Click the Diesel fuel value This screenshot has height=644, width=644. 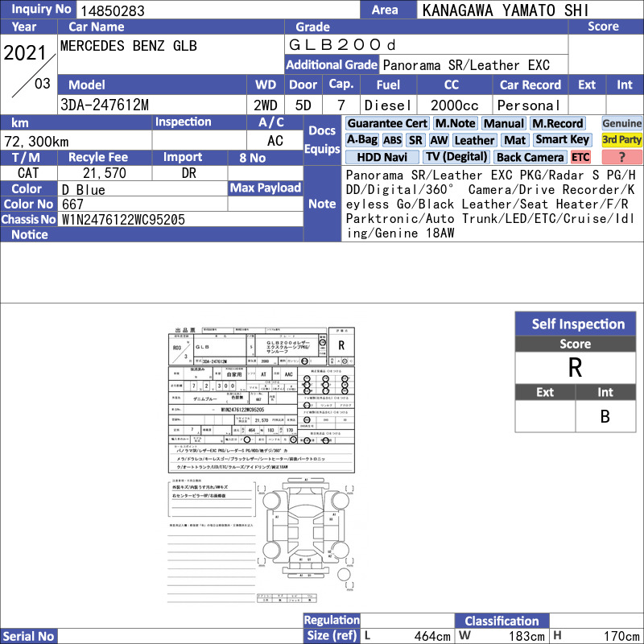388,105
